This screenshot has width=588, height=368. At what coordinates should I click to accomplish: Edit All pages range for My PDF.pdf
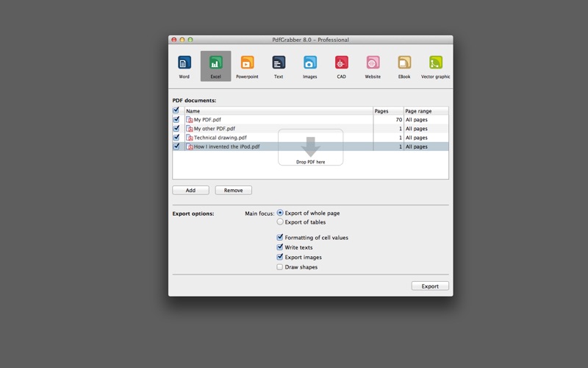(416, 120)
